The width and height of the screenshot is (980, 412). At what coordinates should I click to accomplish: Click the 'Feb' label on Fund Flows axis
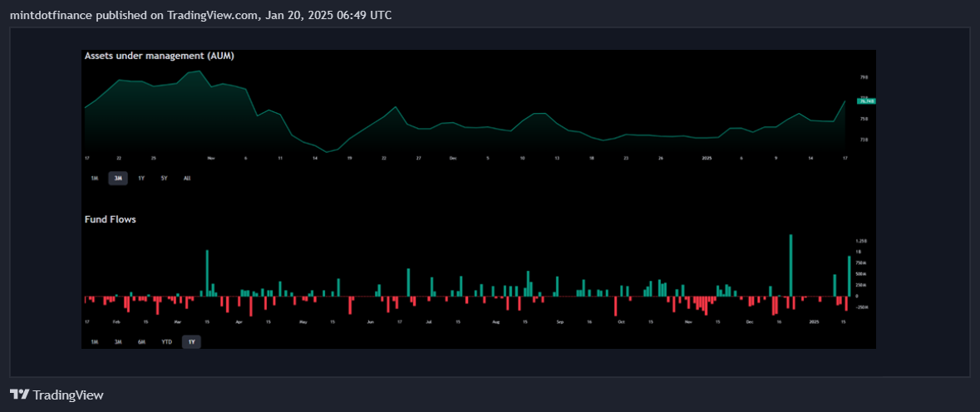116,322
